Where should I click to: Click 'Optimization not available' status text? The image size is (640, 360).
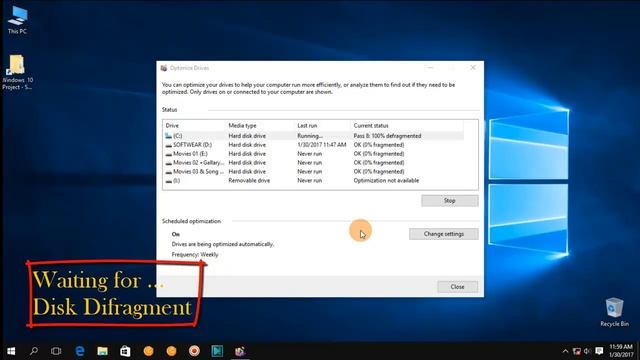click(386, 180)
